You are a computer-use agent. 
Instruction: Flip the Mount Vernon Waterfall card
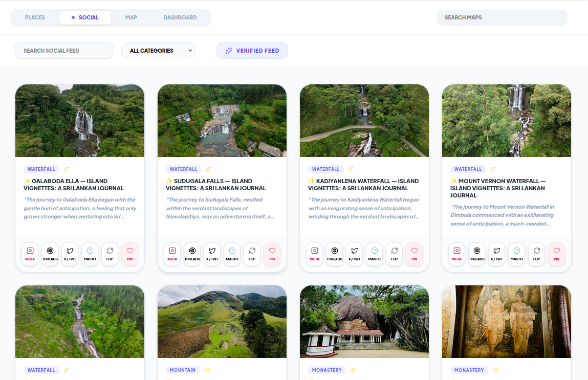[537, 254]
